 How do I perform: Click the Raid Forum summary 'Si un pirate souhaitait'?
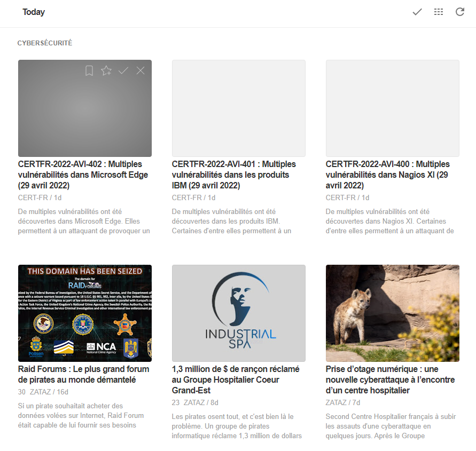click(81, 416)
